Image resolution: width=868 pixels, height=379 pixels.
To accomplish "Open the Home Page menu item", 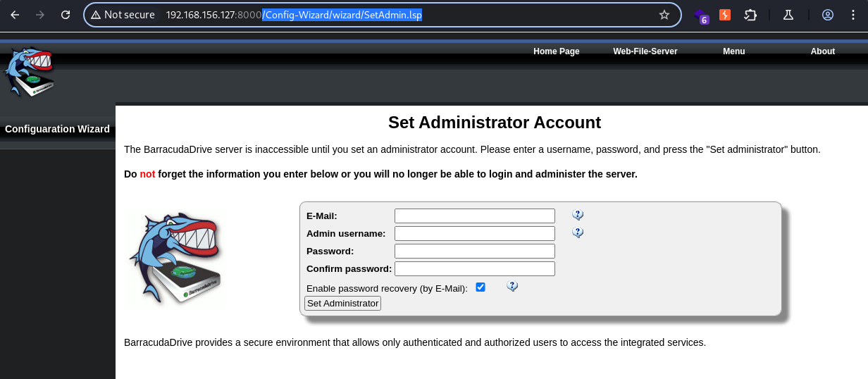I will click(x=557, y=51).
